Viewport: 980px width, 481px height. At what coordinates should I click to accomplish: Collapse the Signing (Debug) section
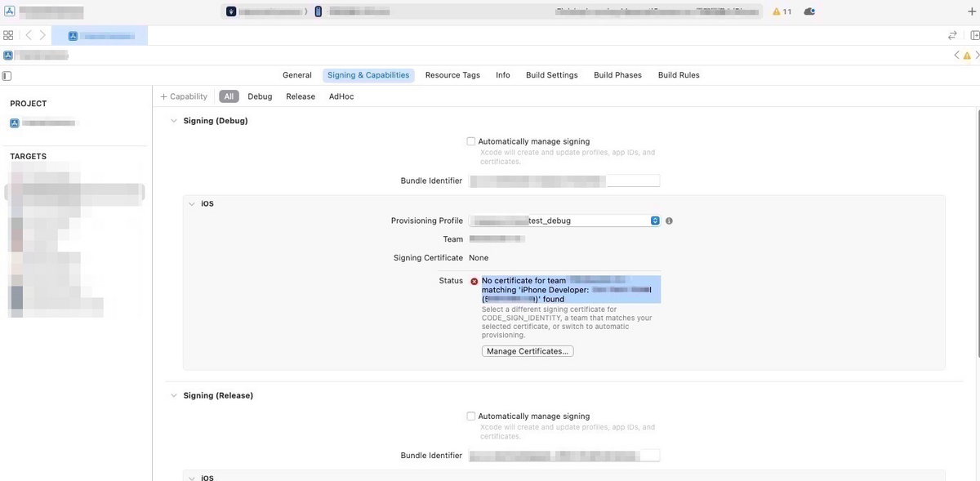[x=174, y=120]
